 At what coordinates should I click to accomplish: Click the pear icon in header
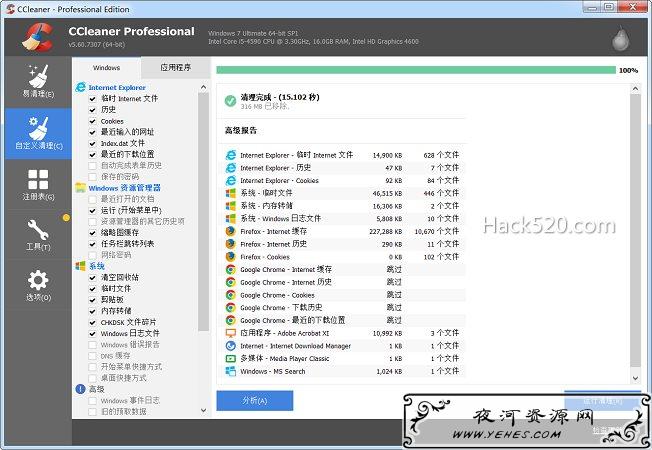click(x=620, y=39)
